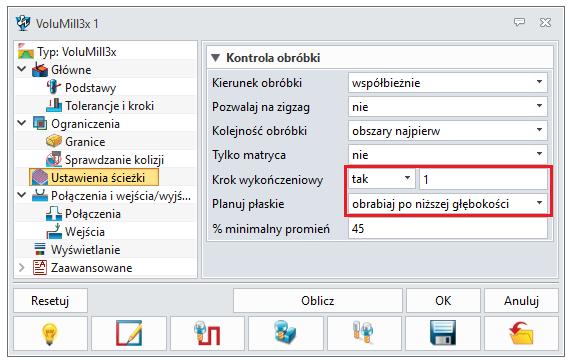Click the pencil edit-note icon button
The width and height of the screenshot is (571, 364).
click(129, 333)
